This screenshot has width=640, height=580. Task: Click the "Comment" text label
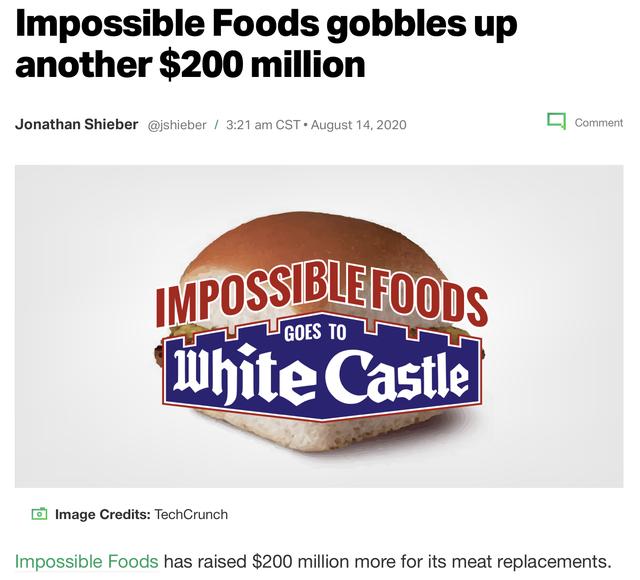point(598,123)
